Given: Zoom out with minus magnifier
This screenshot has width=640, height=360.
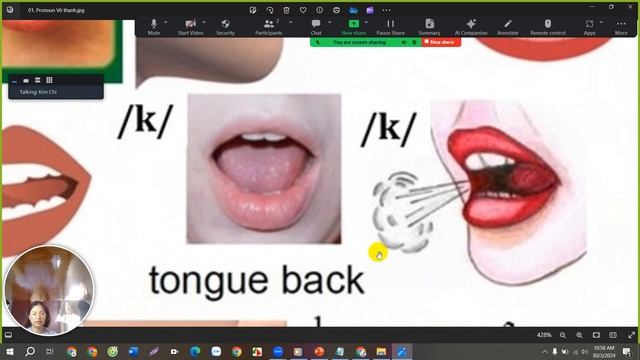Looking at the screenshot, I should [x=563, y=335].
